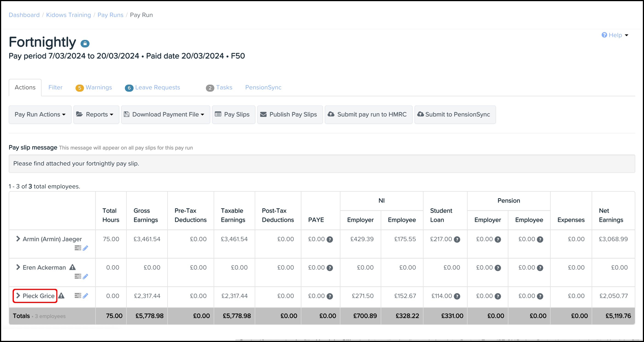Click the lock icon beside Fortnightly title
This screenshot has width=644, height=342.
tap(85, 44)
